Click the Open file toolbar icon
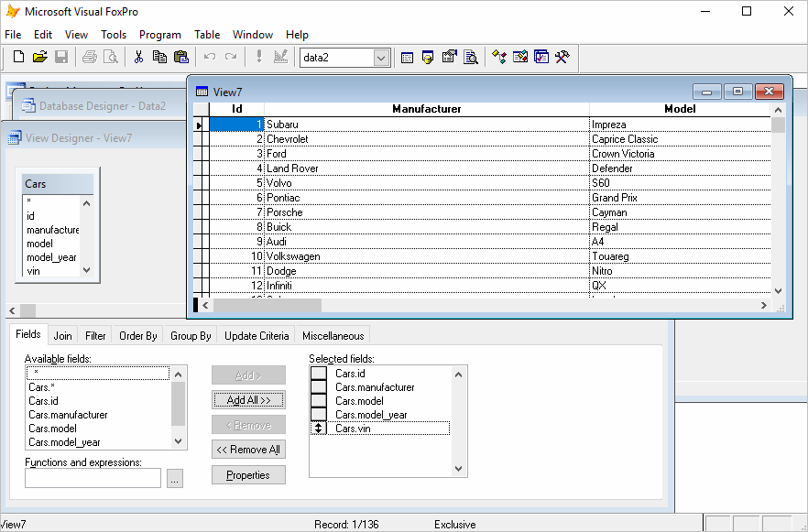The height and width of the screenshot is (532, 808). coord(39,57)
